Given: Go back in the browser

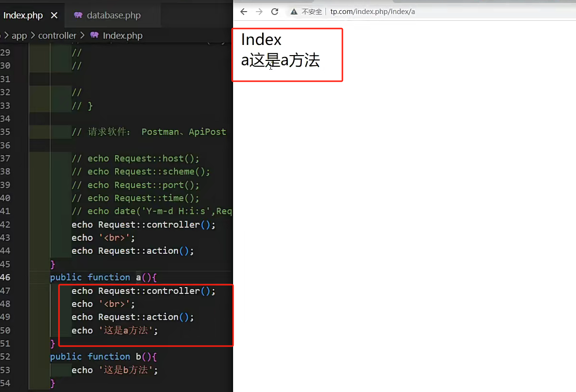Looking at the screenshot, I should pyautogui.click(x=244, y=12).
